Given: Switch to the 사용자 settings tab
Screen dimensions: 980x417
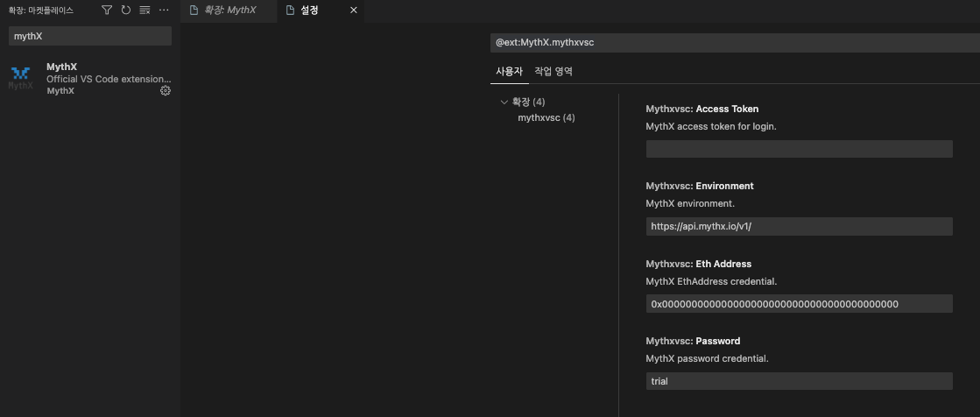Looking at the screenshot, I should (x=510, y=71).
